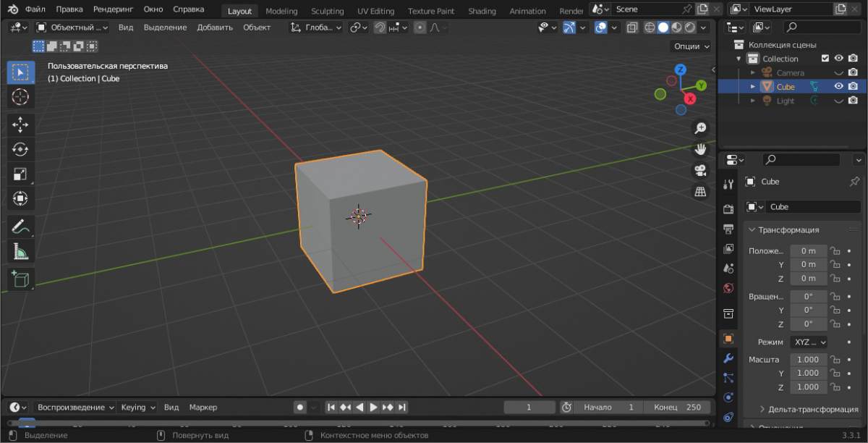
Task: Click the outliner search field
Action: [x=822, y=27]
